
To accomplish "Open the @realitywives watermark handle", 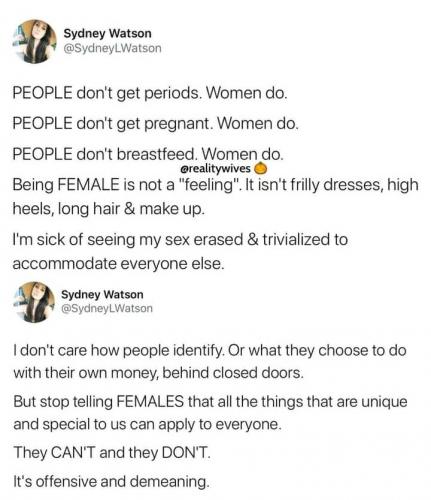I will pos(215,169).
